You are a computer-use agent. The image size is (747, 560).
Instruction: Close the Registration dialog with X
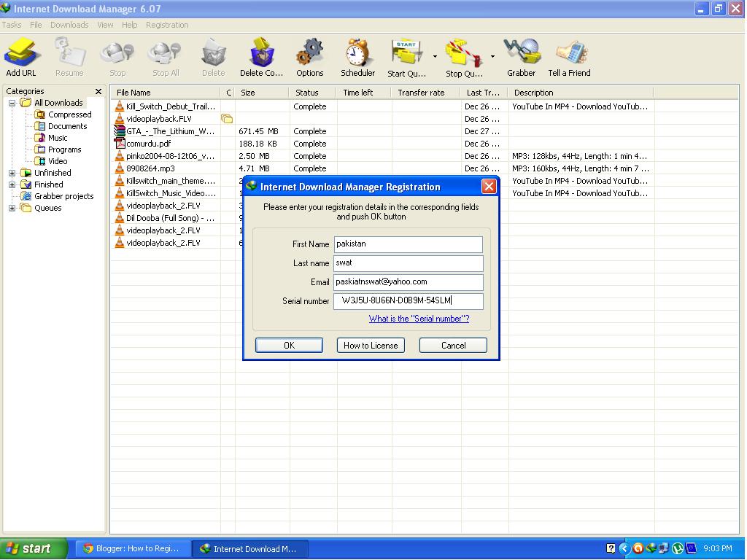point(489,186)
